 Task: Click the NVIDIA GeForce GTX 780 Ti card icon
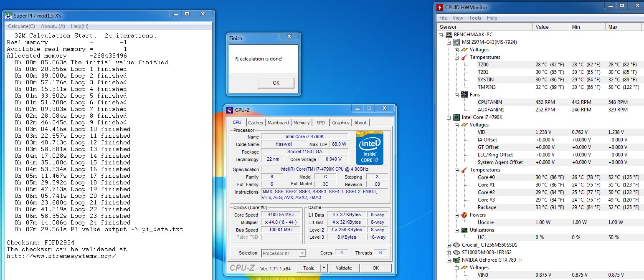pyautogui.click(x=456, y=260)
